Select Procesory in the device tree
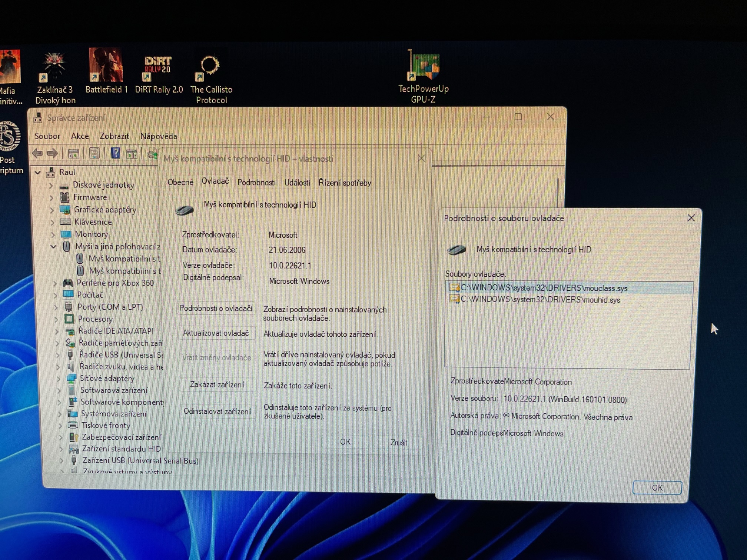Screen dimensions: 747x560 (95, 319)
